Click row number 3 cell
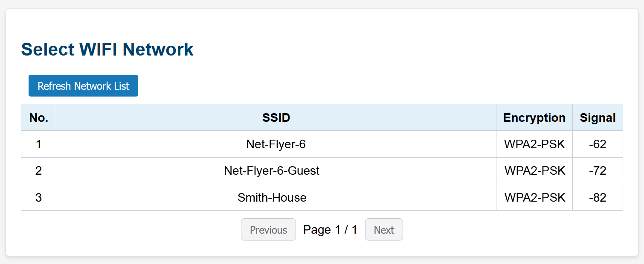The width and height of the screenshot is (644, 264). [38, 197]
